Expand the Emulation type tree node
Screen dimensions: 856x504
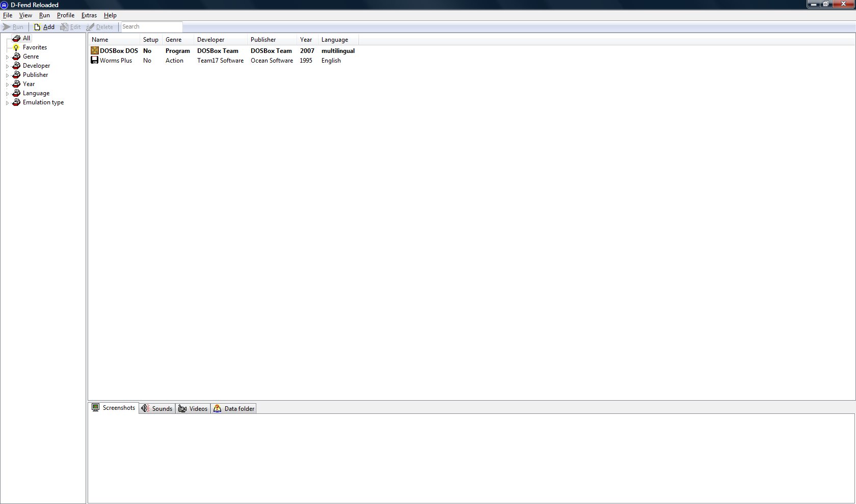(x=7, y=103)
